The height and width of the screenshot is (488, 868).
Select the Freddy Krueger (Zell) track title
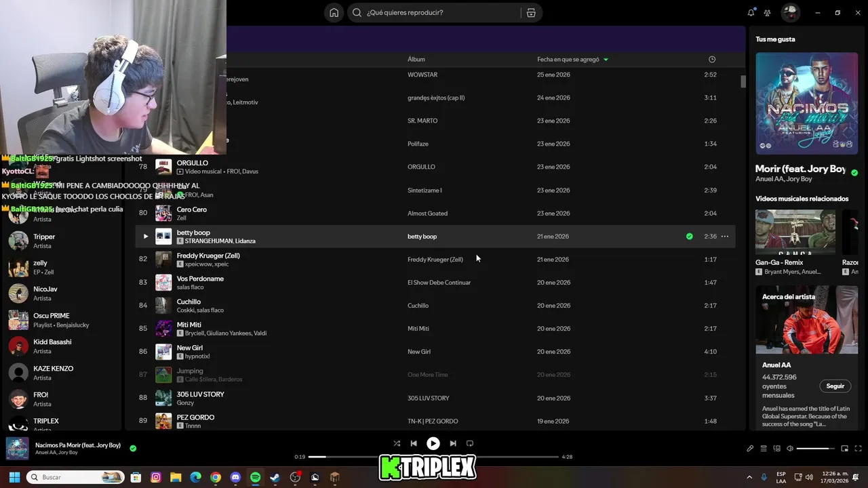pos(208,256)
